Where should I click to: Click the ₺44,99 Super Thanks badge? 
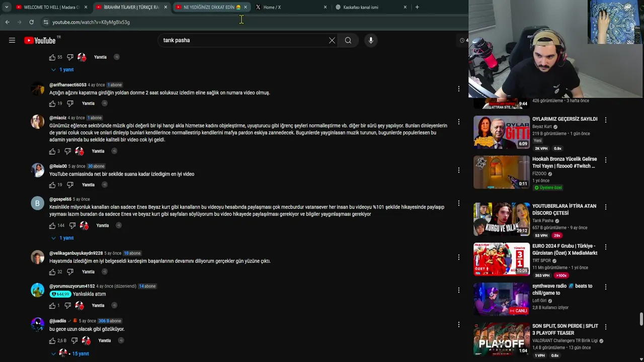click(60, 294)
